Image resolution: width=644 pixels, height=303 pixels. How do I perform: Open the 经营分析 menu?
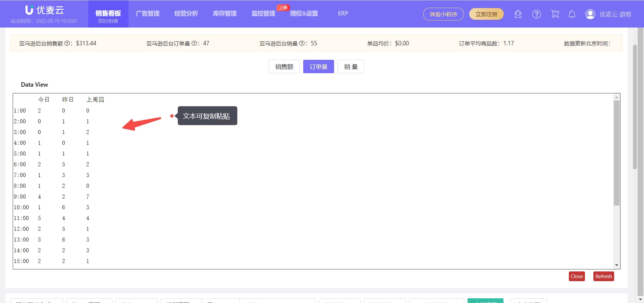(186, 13)
